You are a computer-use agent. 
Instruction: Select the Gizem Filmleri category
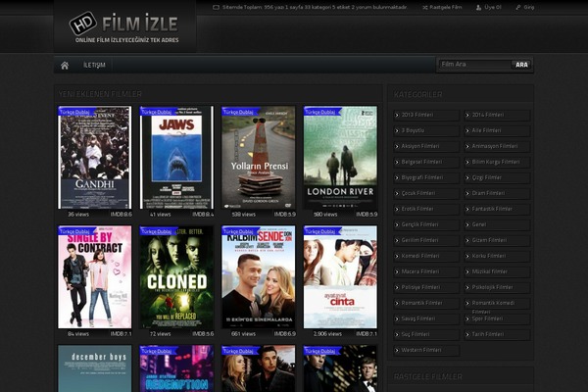(x=497, y=240)
